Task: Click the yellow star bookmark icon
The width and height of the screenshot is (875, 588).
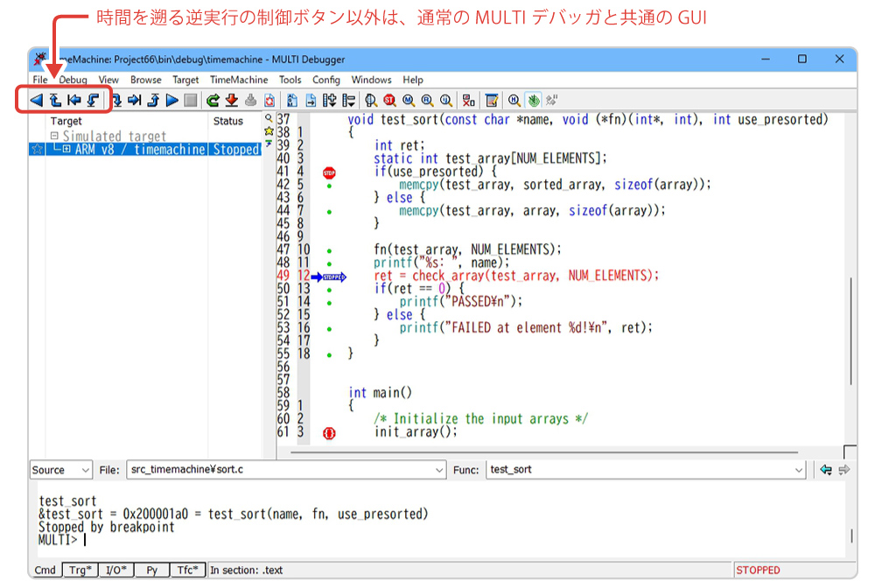Action: click(x=269, y=131)
